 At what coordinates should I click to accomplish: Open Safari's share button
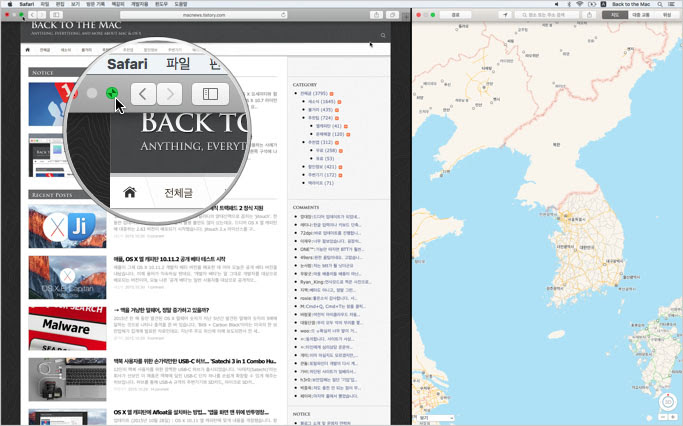point(376,15)
